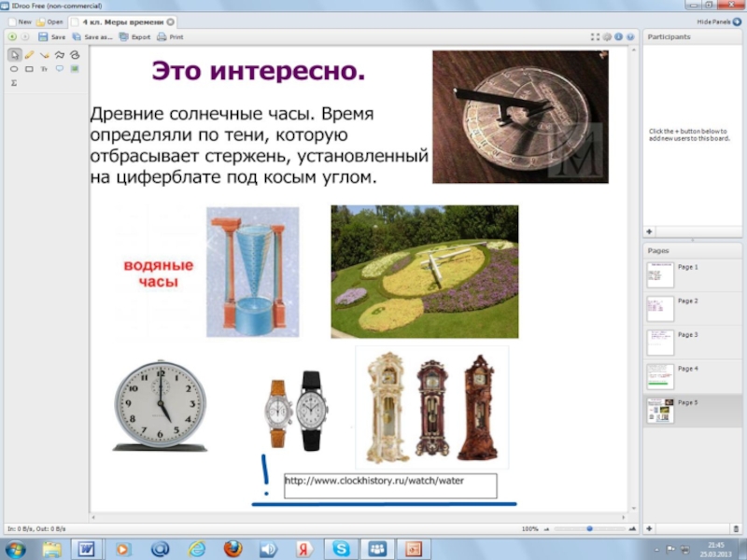Image resolution: width=747 pixels, height=560 pixels.
Task: Toggle fullscreen view icon
Action: click(x=595, y=37)
